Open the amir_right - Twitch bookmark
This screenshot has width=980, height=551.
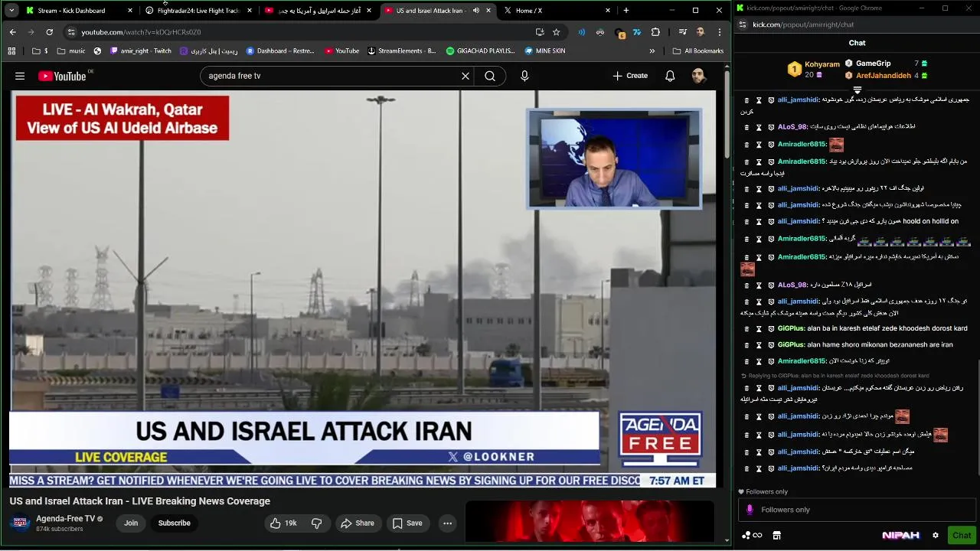(x=141, y=51)
